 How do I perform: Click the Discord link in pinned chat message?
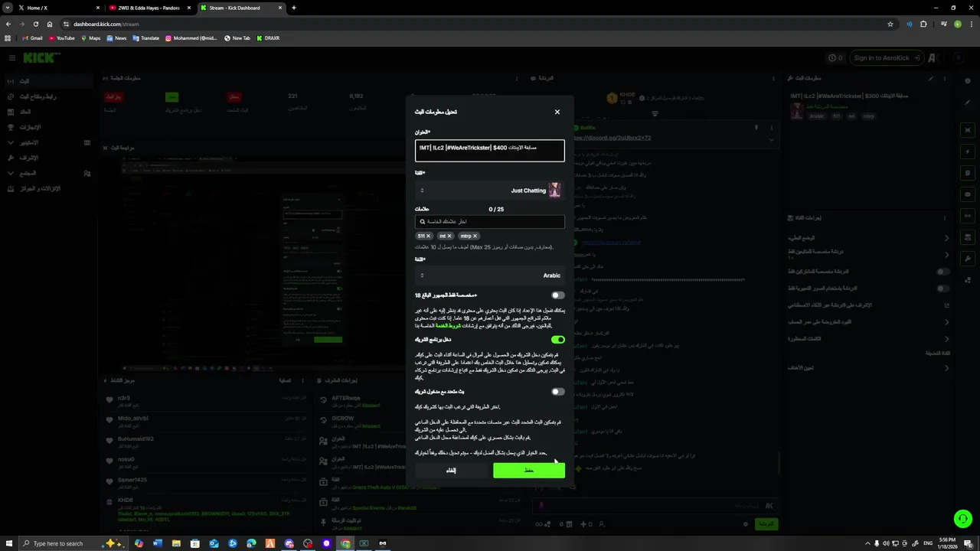611,138
